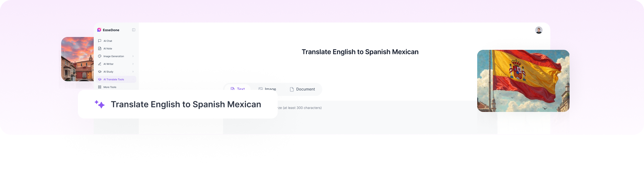Expand the AI Writer submenu chevron

tap(133, 64)
